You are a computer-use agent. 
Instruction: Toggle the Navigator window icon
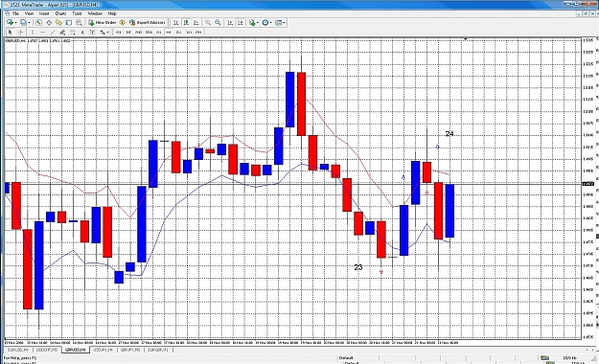58,23
